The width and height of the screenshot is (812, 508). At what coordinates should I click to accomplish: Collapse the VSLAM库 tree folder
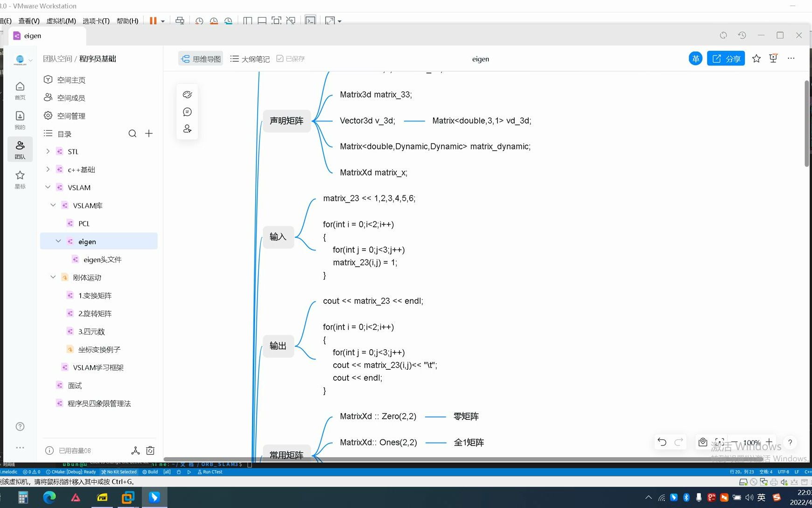pos(53,205)
